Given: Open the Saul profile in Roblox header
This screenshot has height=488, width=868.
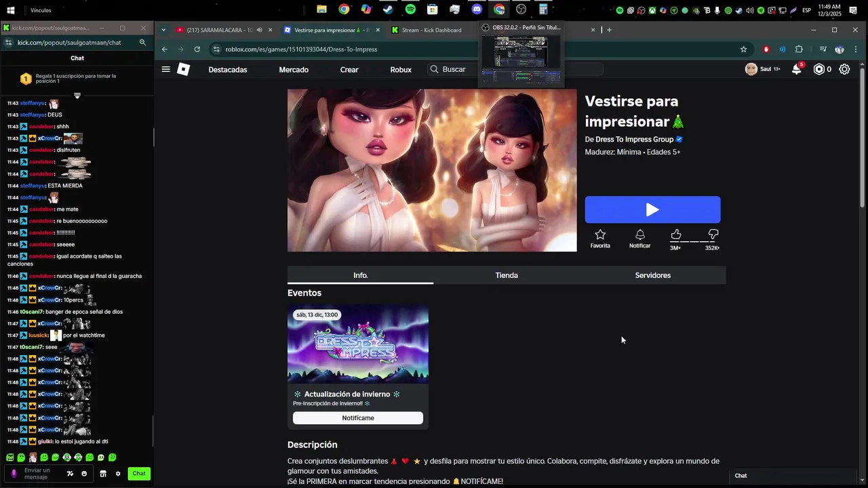Looking at the screenshot, I should pyautogui.click(x=762, y=69).
